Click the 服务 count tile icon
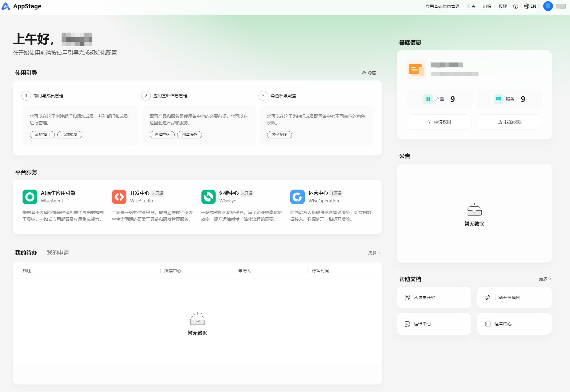Screen dimensions: 570x392 (499, 99)
